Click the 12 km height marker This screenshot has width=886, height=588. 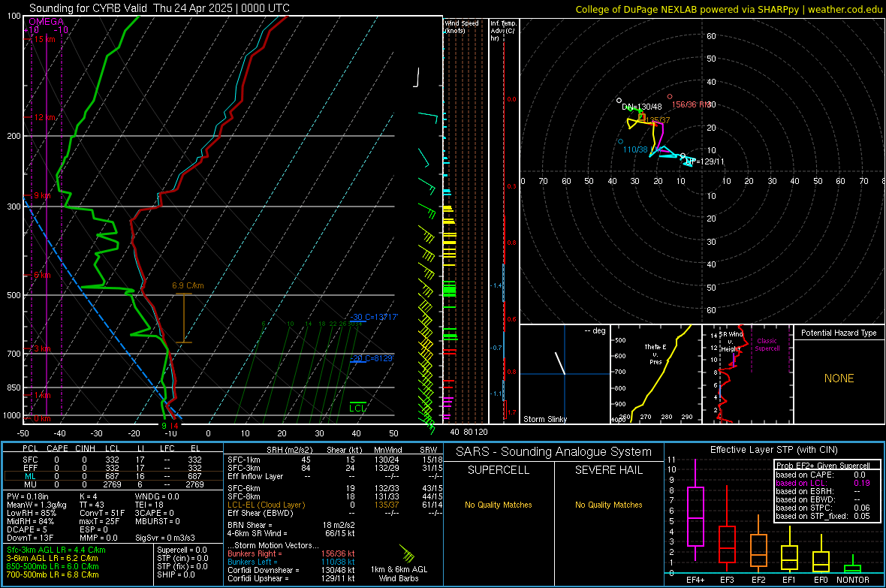click(45, 117)
